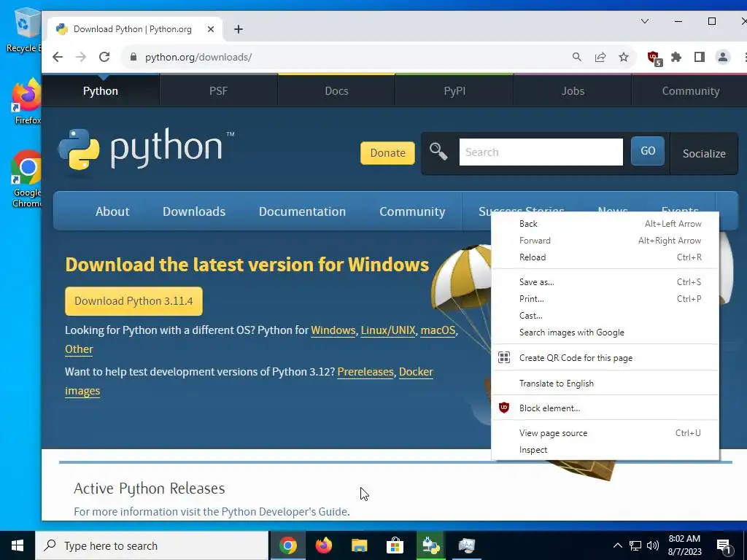
Task: Click the site search magnifier icon
Action: click(438, 152)
